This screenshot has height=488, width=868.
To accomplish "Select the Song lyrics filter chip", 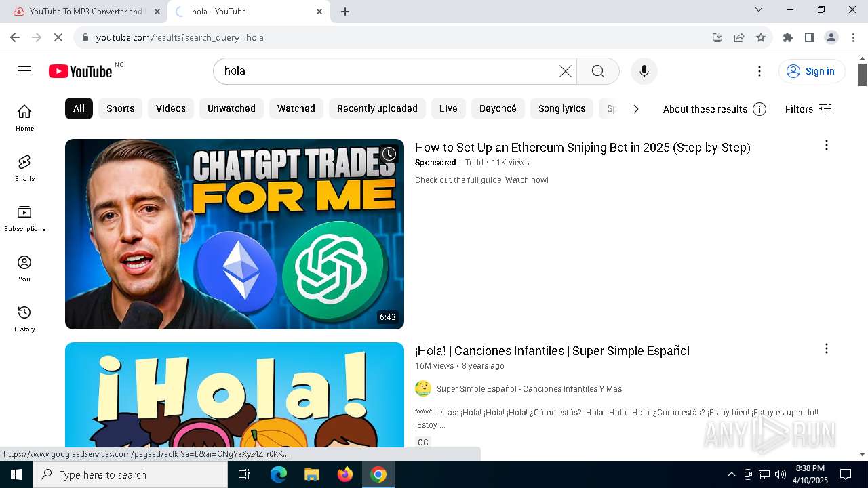I will pos(561,108).
